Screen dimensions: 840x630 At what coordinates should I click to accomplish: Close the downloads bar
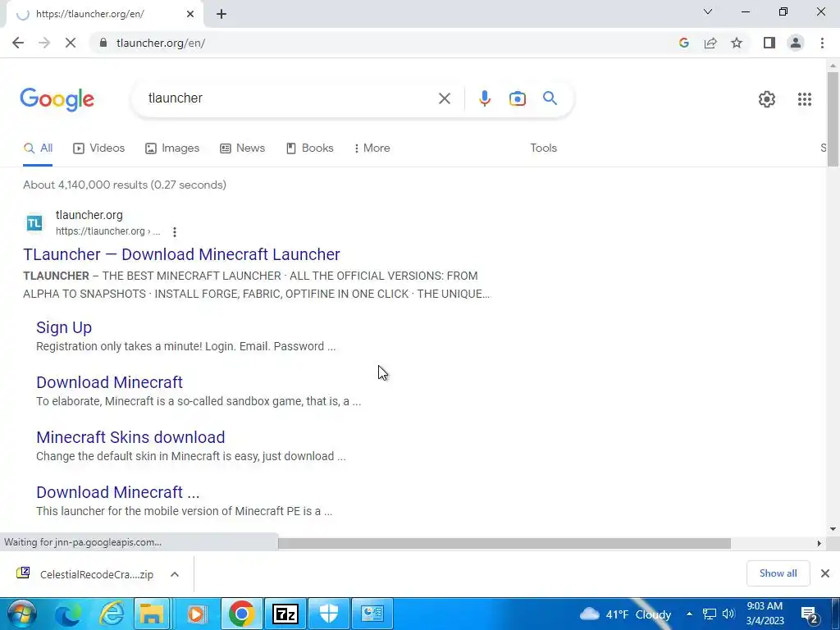(x=825, y=573)
